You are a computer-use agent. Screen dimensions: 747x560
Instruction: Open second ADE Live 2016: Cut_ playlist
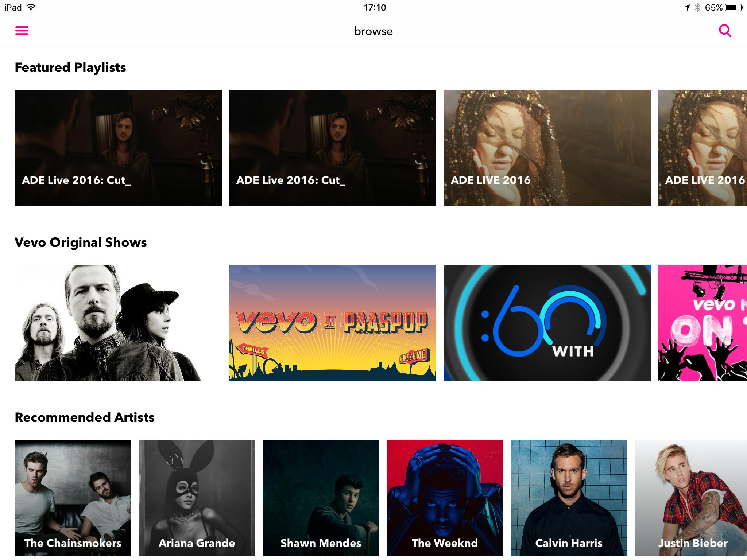[332, 148]
